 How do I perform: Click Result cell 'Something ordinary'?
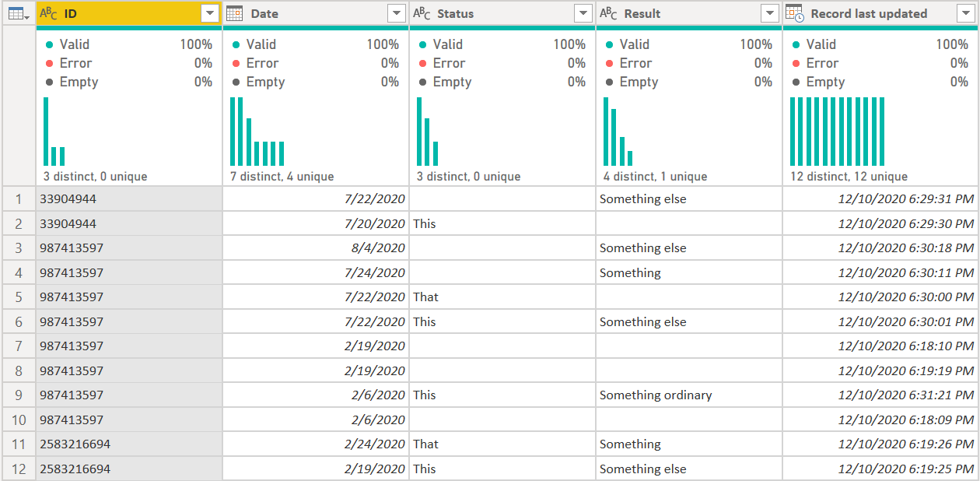689,395
